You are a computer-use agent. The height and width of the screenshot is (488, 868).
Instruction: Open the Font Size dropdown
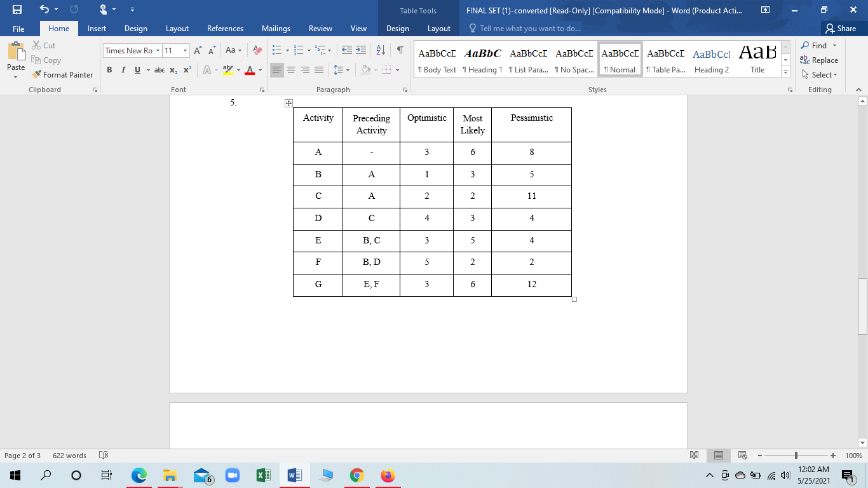(185, 50)
